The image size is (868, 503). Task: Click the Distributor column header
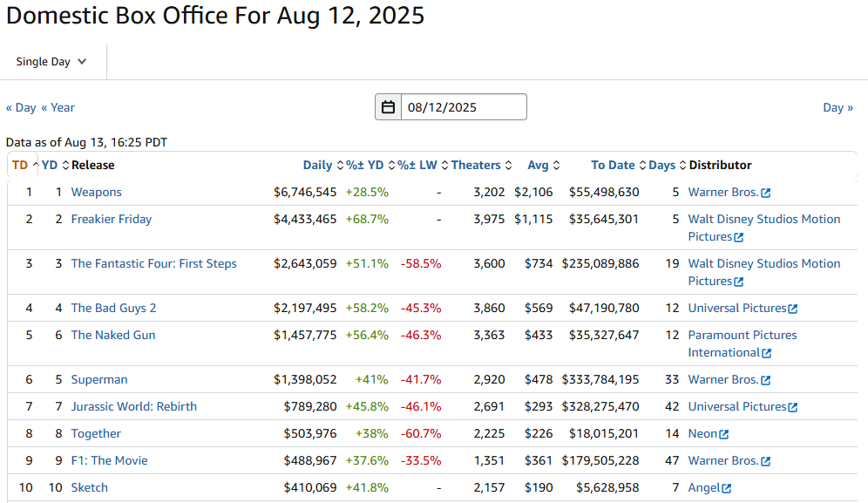pos(720,165)
